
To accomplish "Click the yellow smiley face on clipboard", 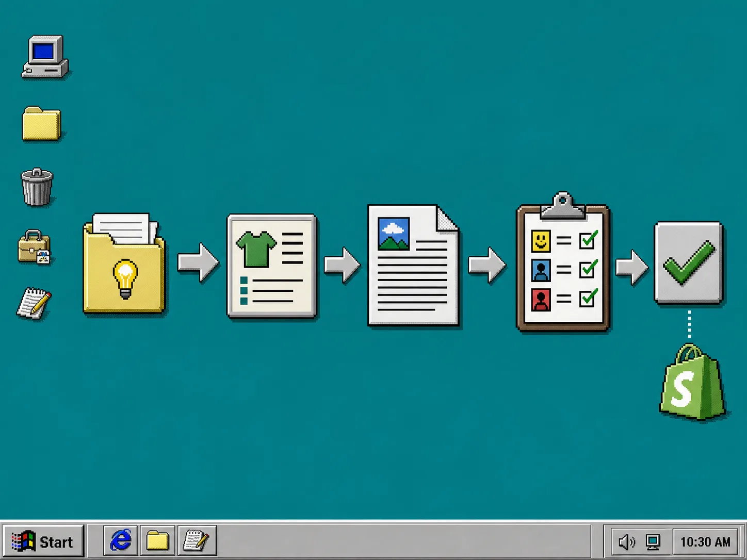I will (541, 241).
